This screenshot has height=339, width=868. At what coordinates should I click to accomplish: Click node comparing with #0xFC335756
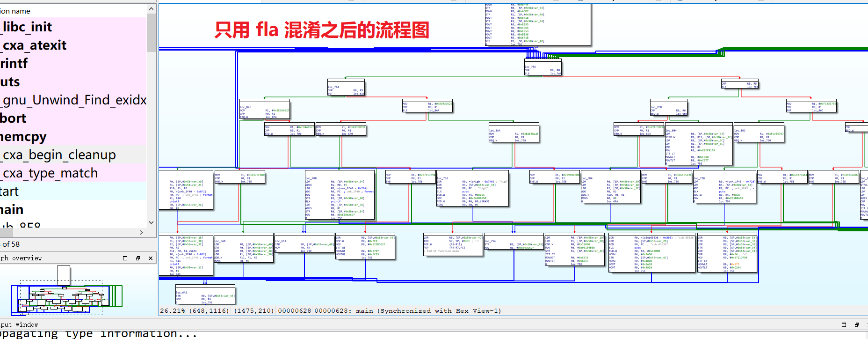[x=811, y=107]
